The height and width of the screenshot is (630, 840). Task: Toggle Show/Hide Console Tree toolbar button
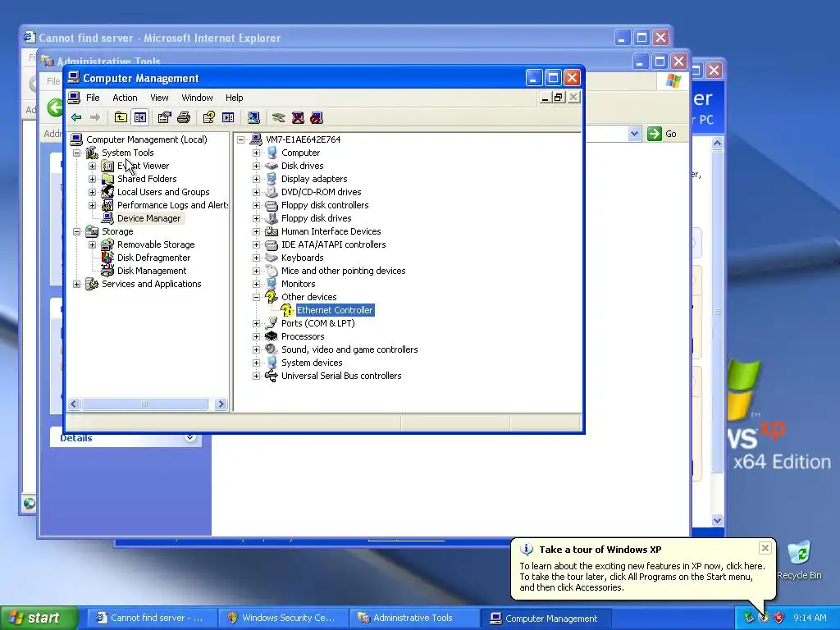tap(140, 117)
